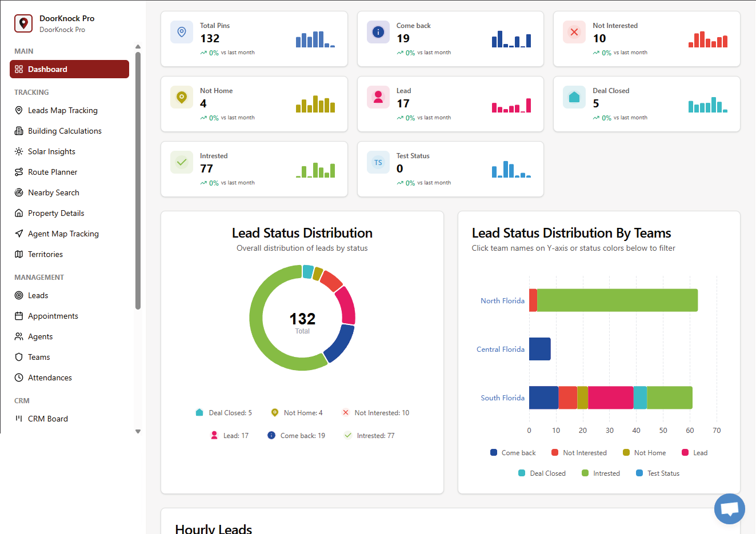Toggle Not Home in teams legend
This screenshot has width=756, height=534.
point(645,453)
